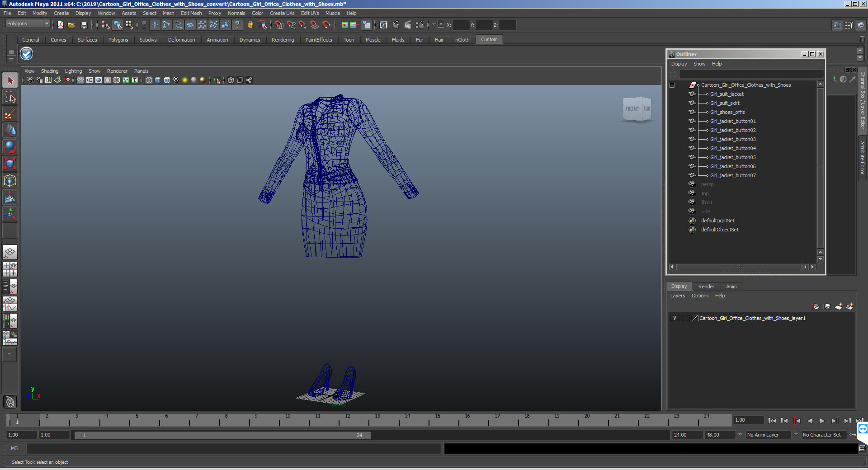Open viewport Shading menu
868x470 pixels.
coord(50,71)
